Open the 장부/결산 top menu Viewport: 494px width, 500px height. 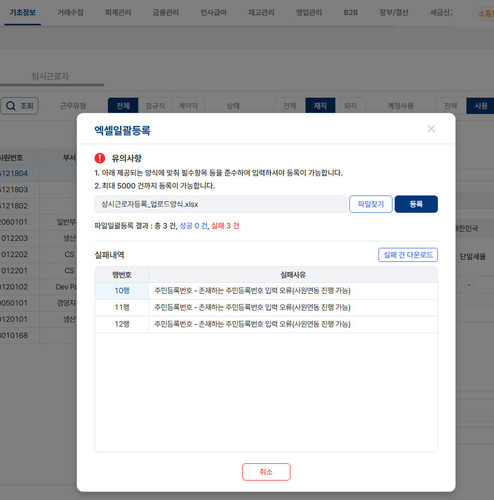(394, 13)
